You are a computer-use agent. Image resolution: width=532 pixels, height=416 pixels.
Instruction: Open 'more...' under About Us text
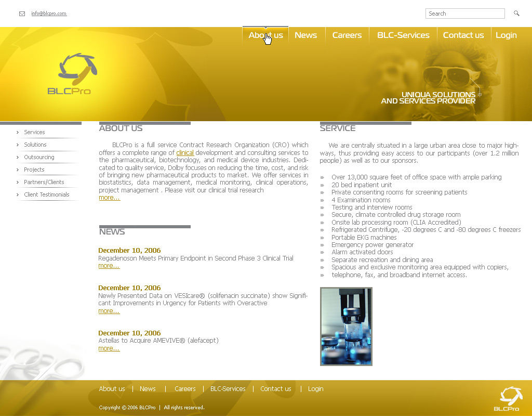[x=109, y=198]
